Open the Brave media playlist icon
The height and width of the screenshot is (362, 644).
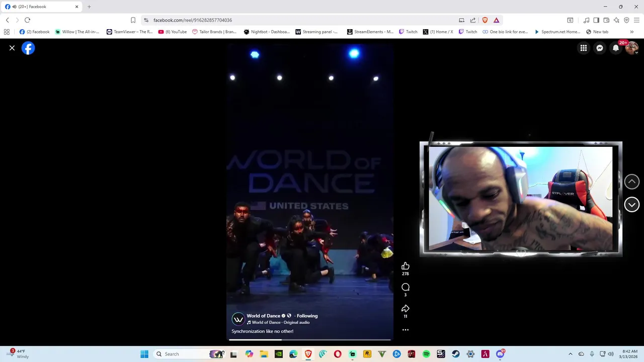(586, 20)
